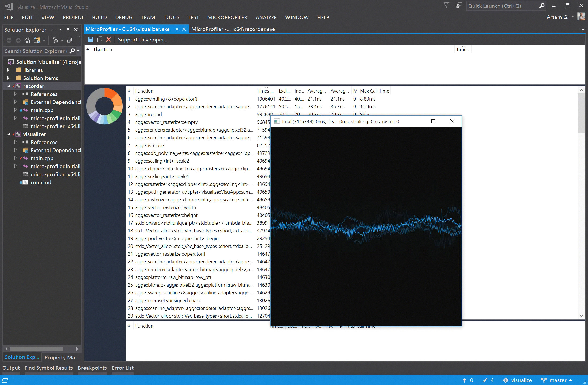Click the function list scroll down arrow

click(581, 316)
